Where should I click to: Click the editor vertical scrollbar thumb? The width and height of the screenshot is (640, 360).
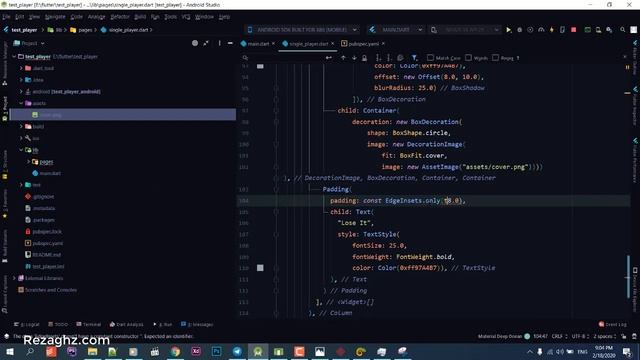628,278
